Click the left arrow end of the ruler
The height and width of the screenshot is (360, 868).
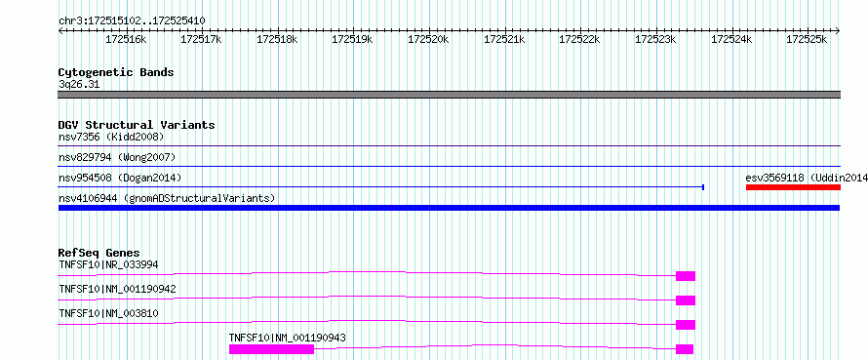(x=60, y=30)
